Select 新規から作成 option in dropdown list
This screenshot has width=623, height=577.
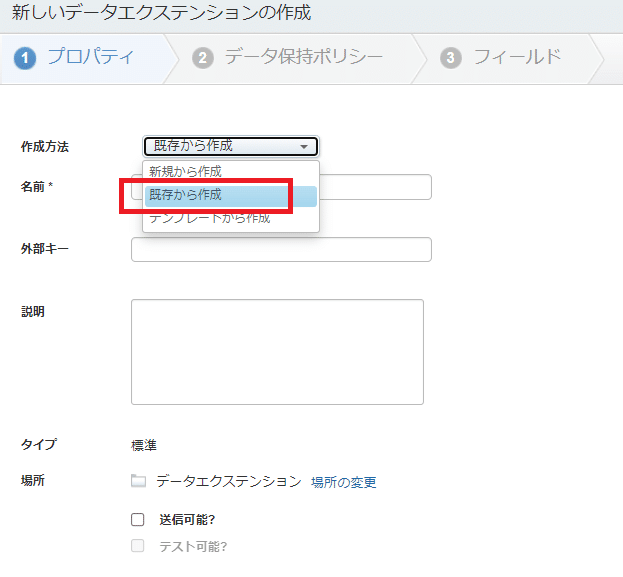click(x=230, y=171)
